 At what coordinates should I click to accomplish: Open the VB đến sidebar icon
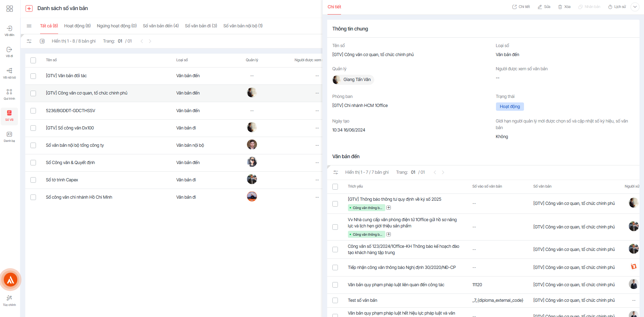click(9, 30)
